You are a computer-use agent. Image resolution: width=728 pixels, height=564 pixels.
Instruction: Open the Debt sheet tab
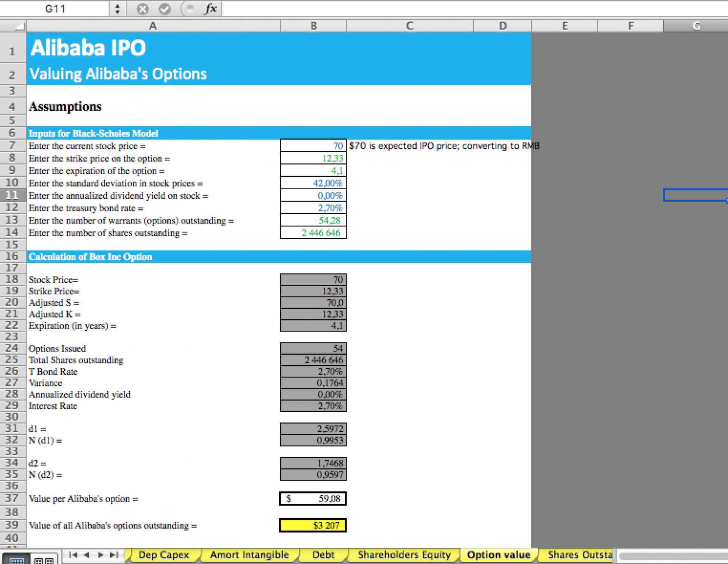pos(323,555)
